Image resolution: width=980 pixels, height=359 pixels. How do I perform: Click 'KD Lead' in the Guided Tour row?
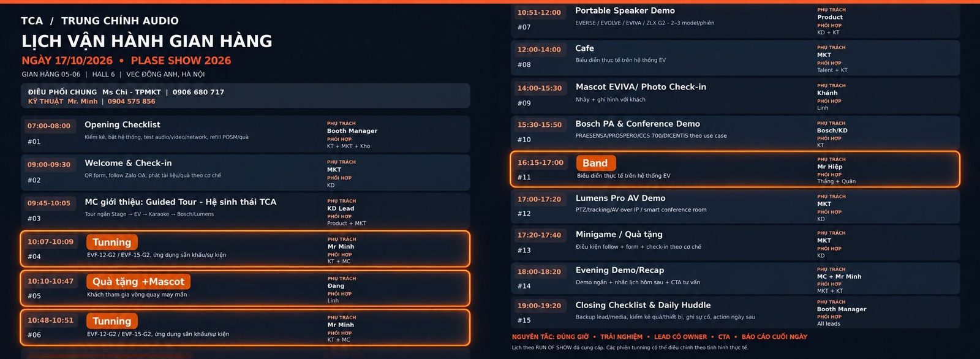(341, 208)
